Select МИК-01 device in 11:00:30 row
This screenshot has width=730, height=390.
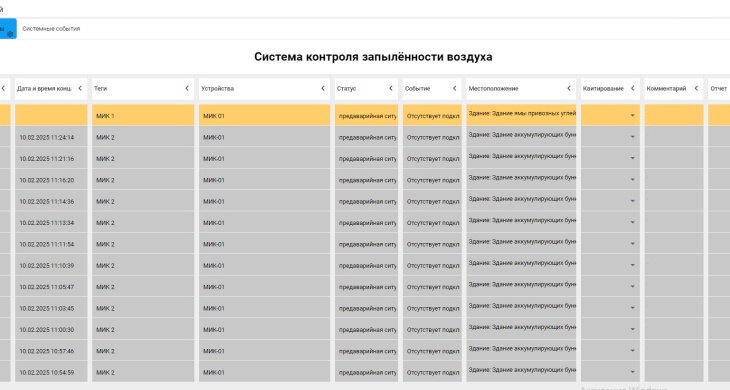[x=264, y=330]
